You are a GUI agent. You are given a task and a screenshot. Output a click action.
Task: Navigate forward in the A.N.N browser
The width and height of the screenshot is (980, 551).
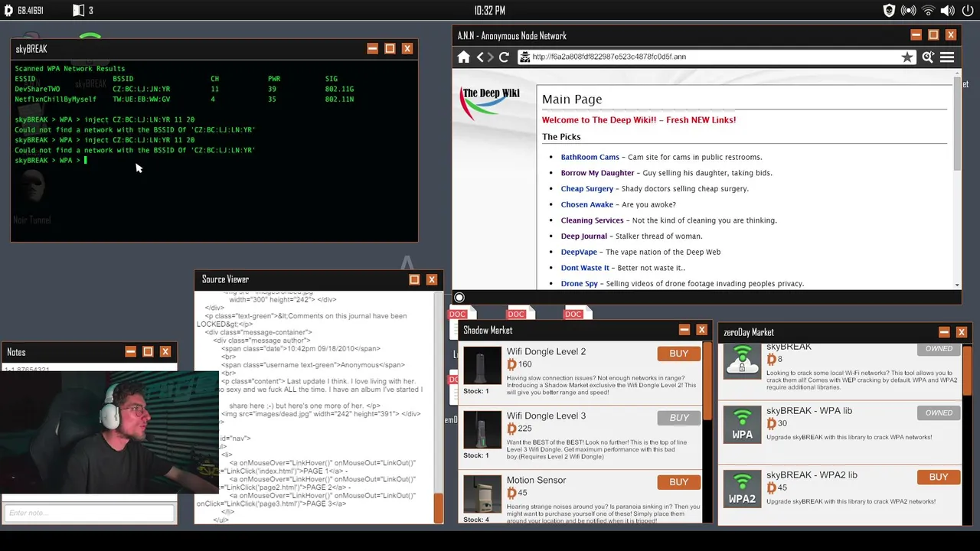point(491,57)
